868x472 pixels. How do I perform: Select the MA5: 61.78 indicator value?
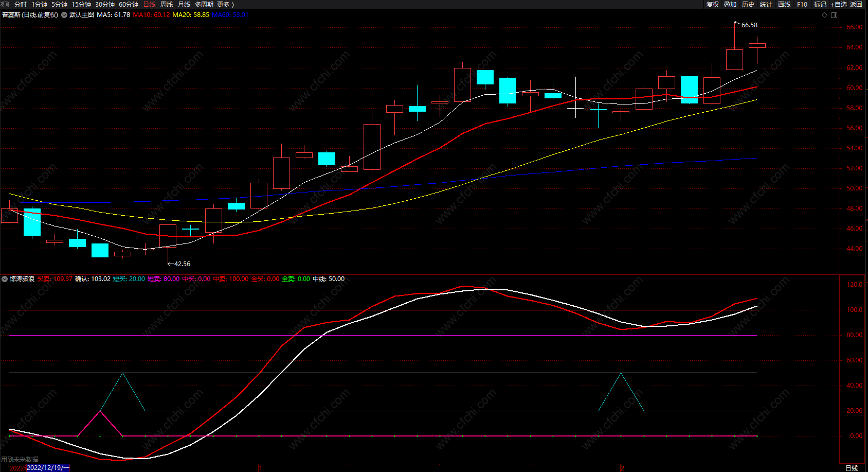114,15
